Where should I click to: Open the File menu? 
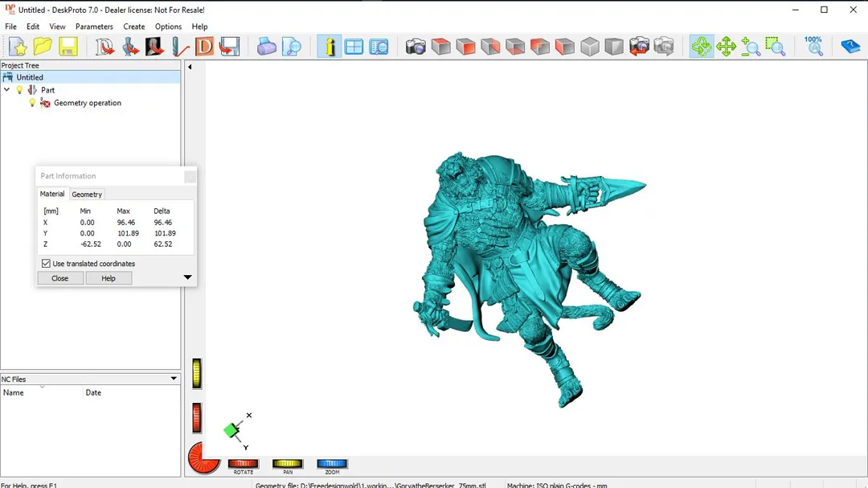[10, 27]
